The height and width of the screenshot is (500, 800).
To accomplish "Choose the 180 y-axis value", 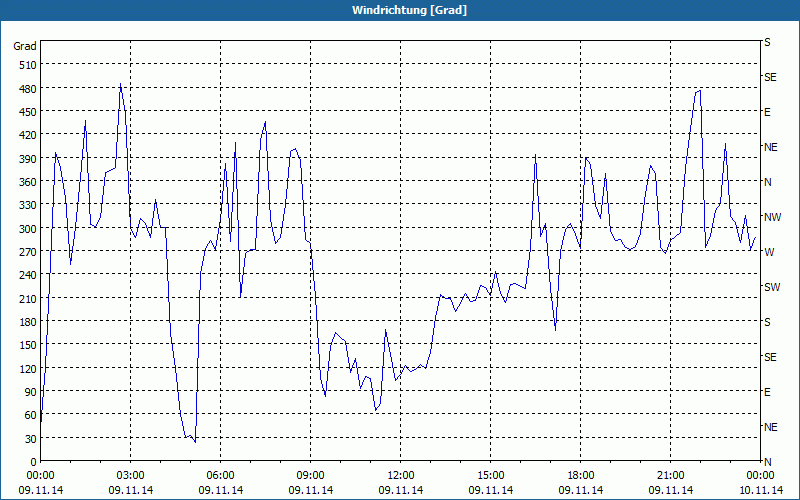I will [28, 322].
